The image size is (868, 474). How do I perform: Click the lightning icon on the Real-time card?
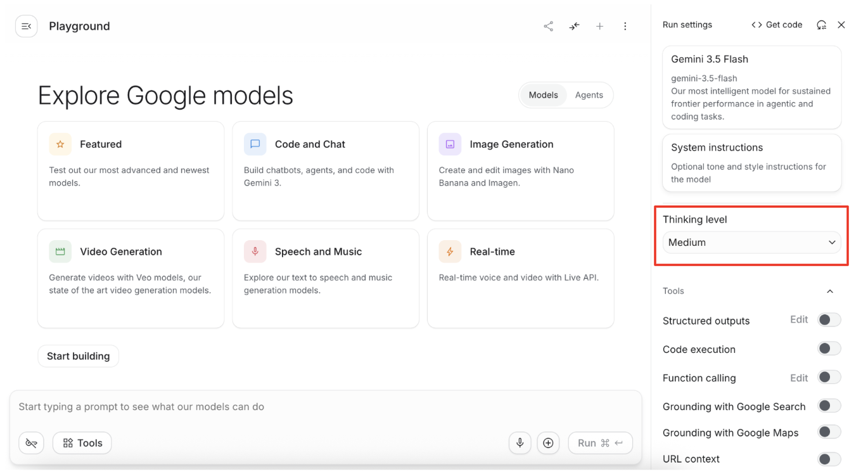(450, 252)
